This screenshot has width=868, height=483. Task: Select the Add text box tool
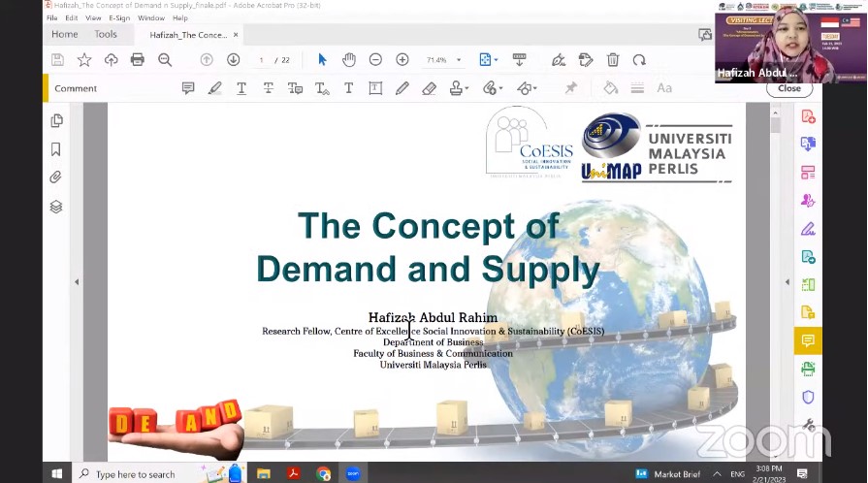pyautogui.click(x=375, y=88)
